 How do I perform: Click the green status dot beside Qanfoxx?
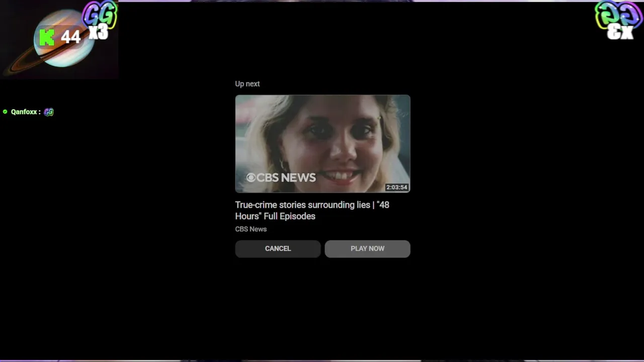[5, 112]
